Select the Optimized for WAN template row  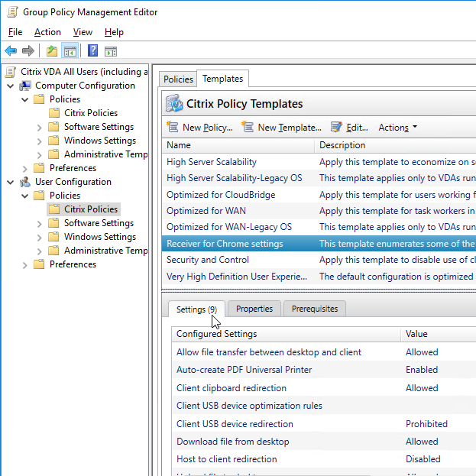(x=319, y=211)
